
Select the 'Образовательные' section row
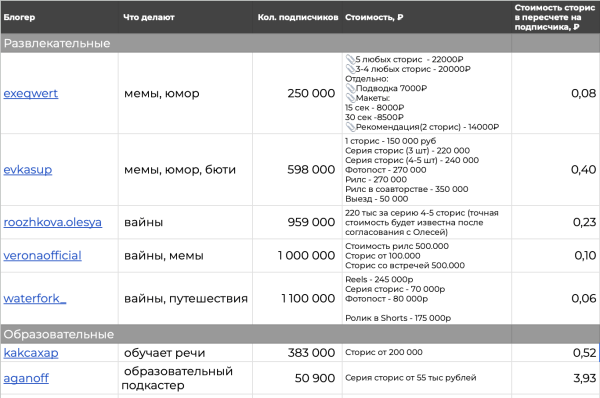(x=300, y=334)
